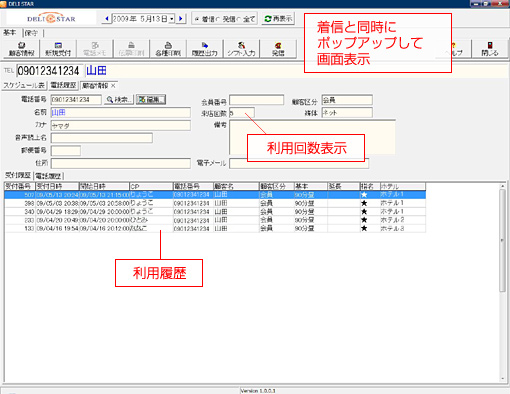Image resolution: width=510 pixels, height=394 pixels.
Task: Sort by 開始日時 column header
Action: click(104, 186)
